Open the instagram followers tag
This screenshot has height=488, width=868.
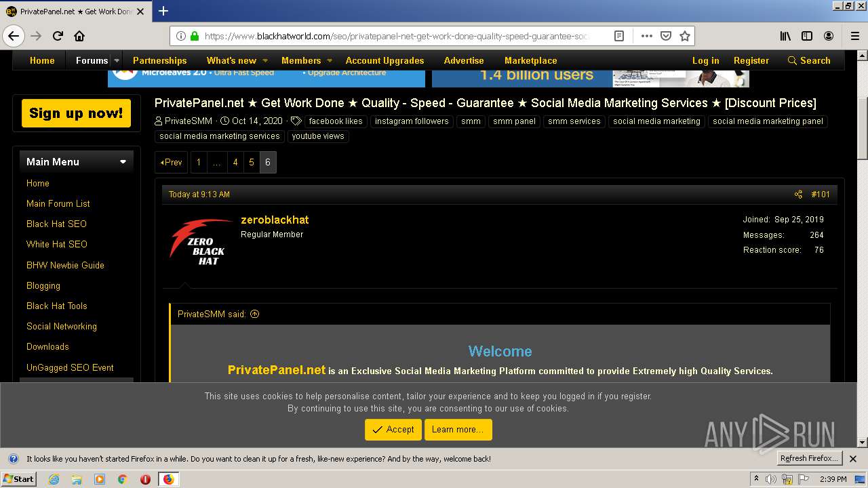point(412,121)
